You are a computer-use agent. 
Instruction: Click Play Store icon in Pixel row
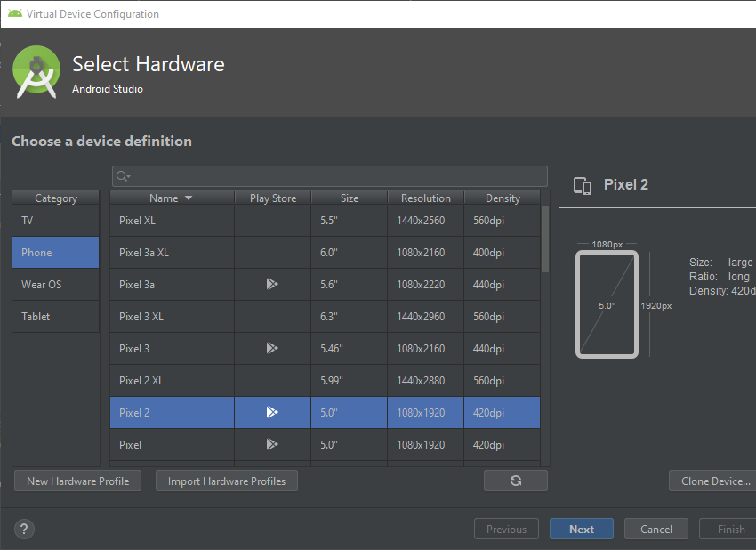pyautogui.click(x=272, y=444)
